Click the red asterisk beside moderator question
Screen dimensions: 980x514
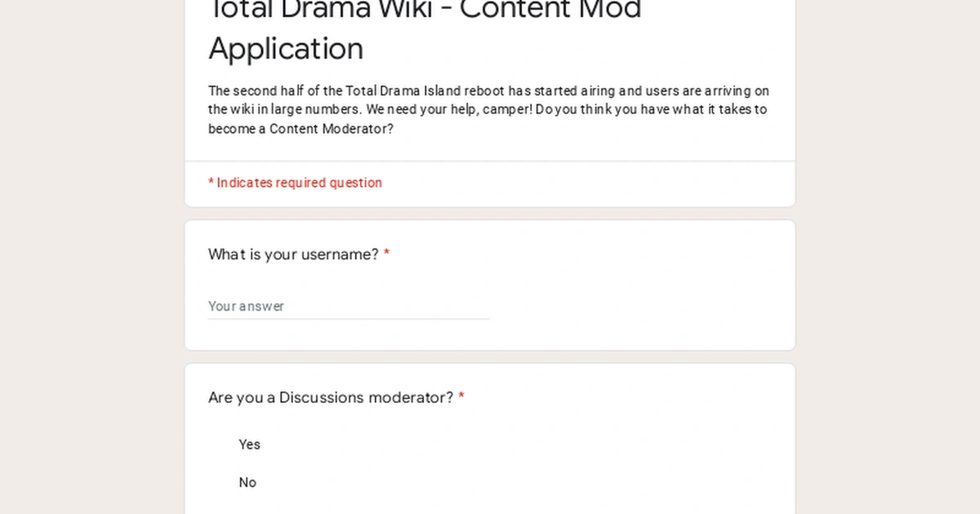pyautogui.click(x=461, y=397)
